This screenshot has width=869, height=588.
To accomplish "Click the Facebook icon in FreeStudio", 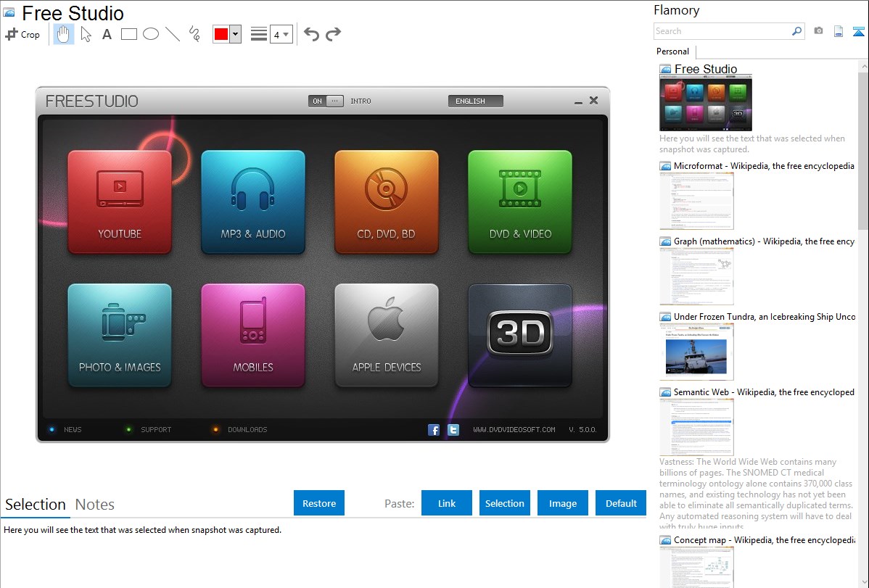I will point(434,429).
